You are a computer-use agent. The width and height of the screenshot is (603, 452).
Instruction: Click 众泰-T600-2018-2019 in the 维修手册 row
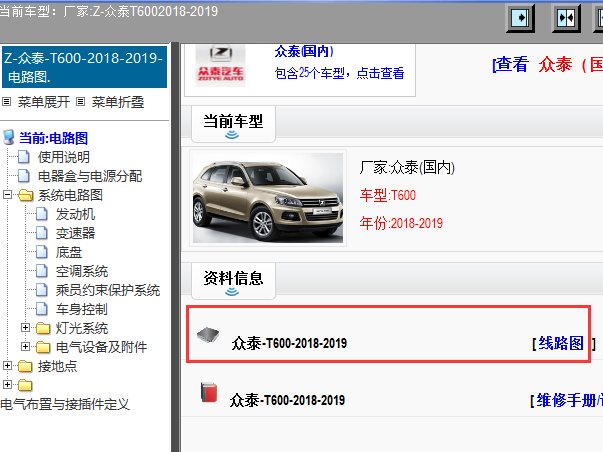pyautogui.click(x=287, y=400)
